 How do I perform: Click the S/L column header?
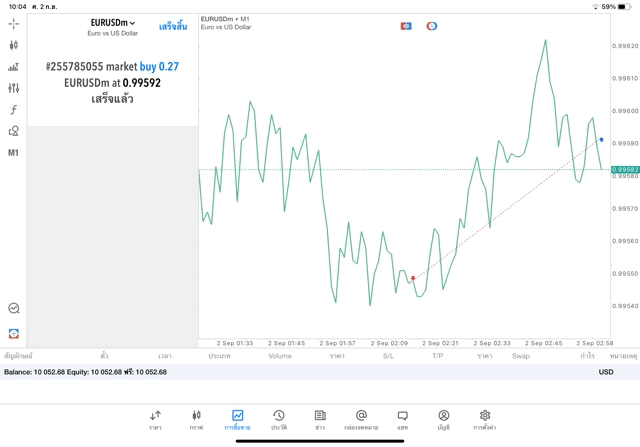(388, 356)
